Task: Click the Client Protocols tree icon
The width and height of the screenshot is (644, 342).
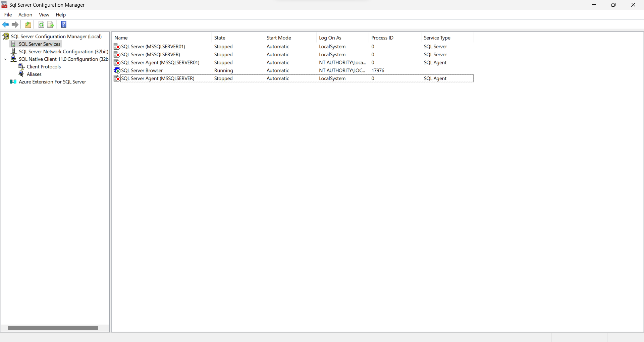Action: tap(21, 66)
